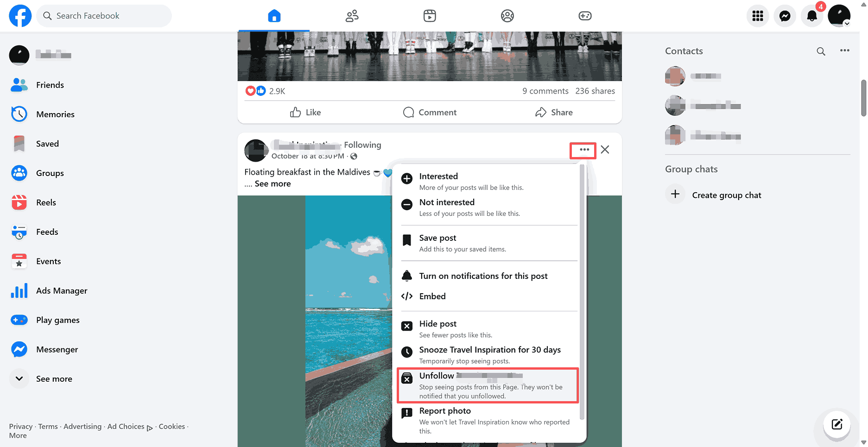Click the Facebook logo

20,16
